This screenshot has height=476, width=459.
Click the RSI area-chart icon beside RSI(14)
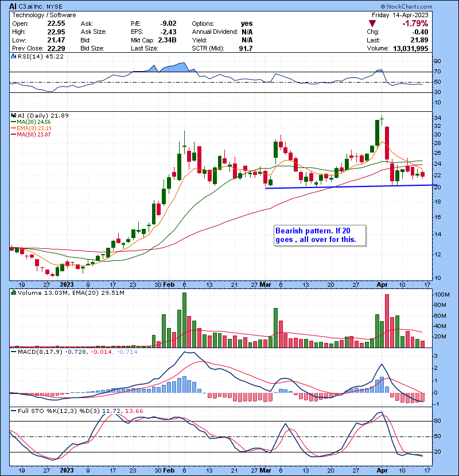(x=13, y=56)
